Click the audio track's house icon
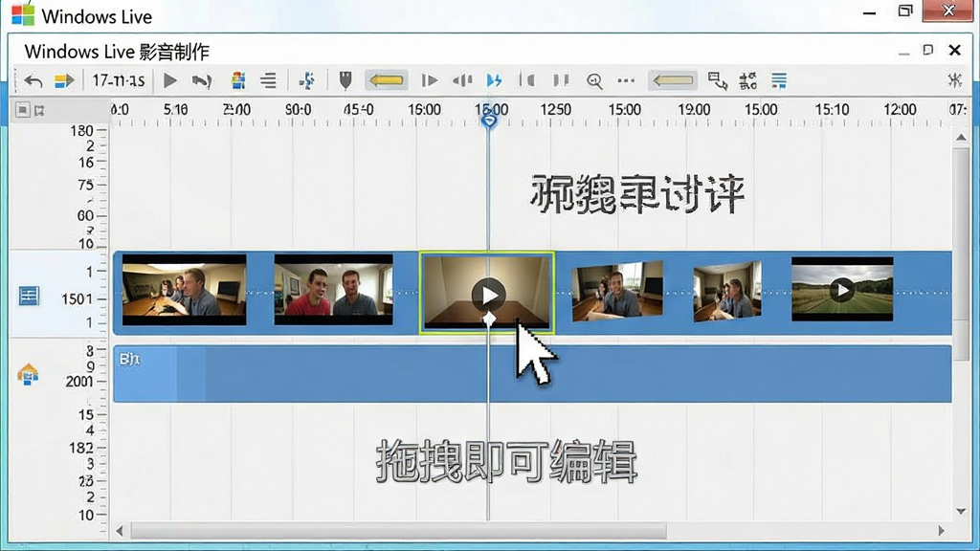The height and width of the screenshot is (551, 980). [28, 374]
